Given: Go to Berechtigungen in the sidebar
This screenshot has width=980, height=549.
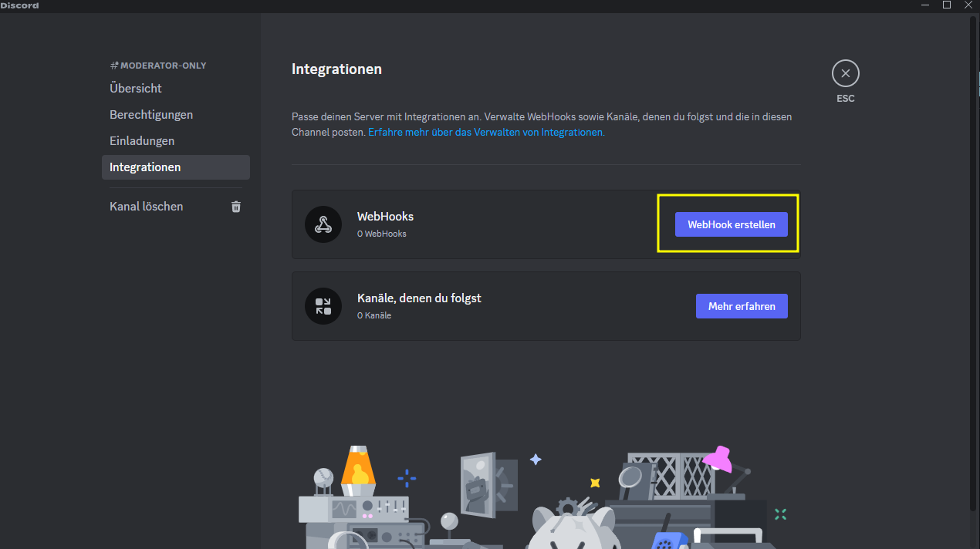Looking at the screenshot, I should [151, 115].
